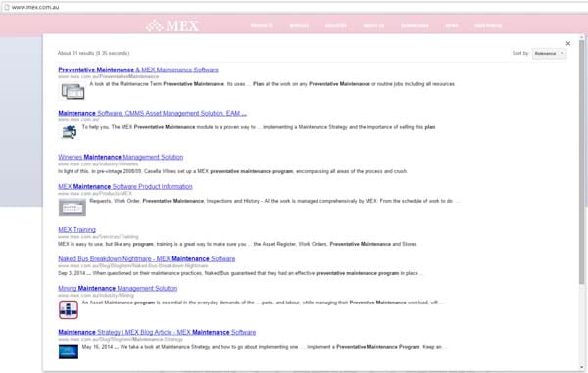
Task: Open the Downloads menu in the header
Action: pos(415,25)
